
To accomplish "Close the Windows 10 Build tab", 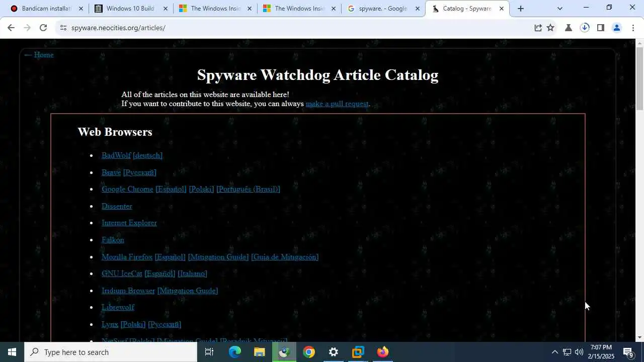I will click(x=165, y=9).
